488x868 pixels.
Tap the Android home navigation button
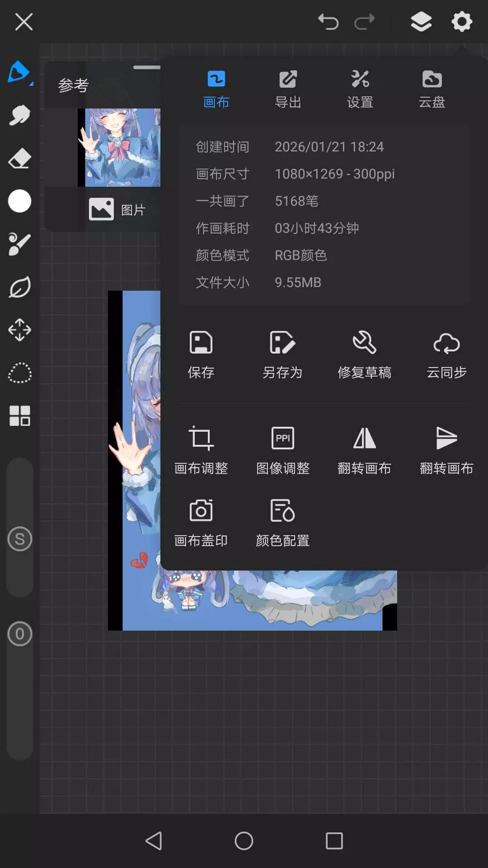coord(244,841)
